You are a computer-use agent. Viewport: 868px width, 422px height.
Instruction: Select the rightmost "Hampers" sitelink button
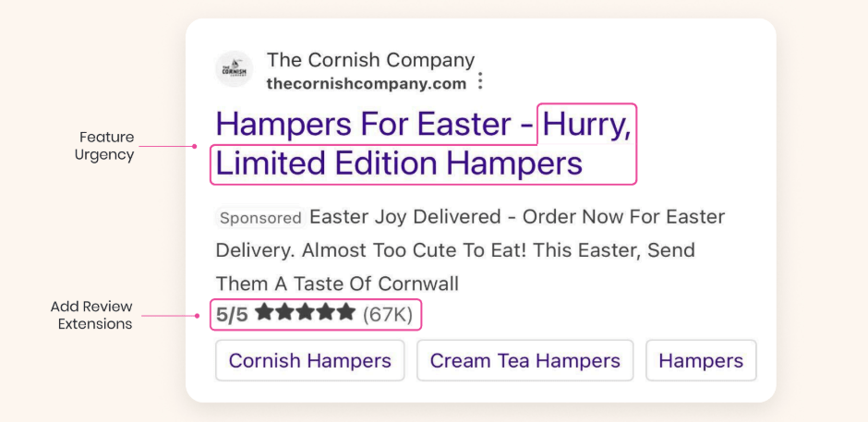[701, 360]
